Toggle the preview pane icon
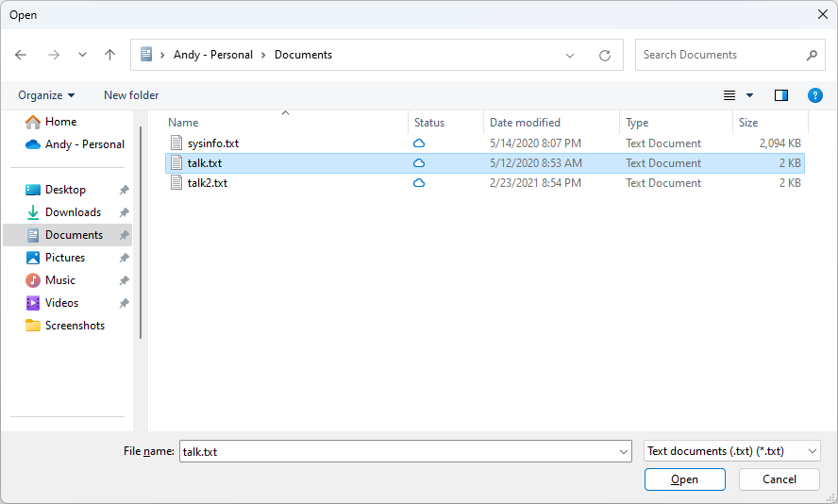Screen dimensions: 838x504 click(x=781, y=95)
